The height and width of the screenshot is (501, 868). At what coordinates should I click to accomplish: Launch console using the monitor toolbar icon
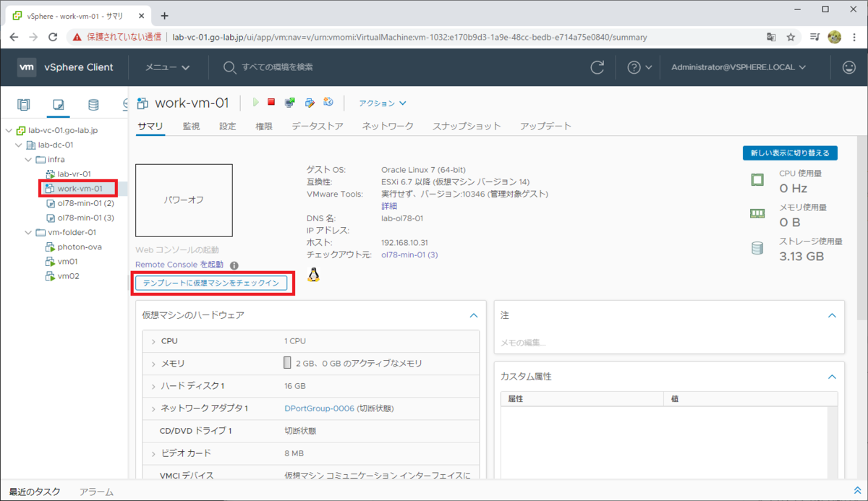tap(290, 103)
